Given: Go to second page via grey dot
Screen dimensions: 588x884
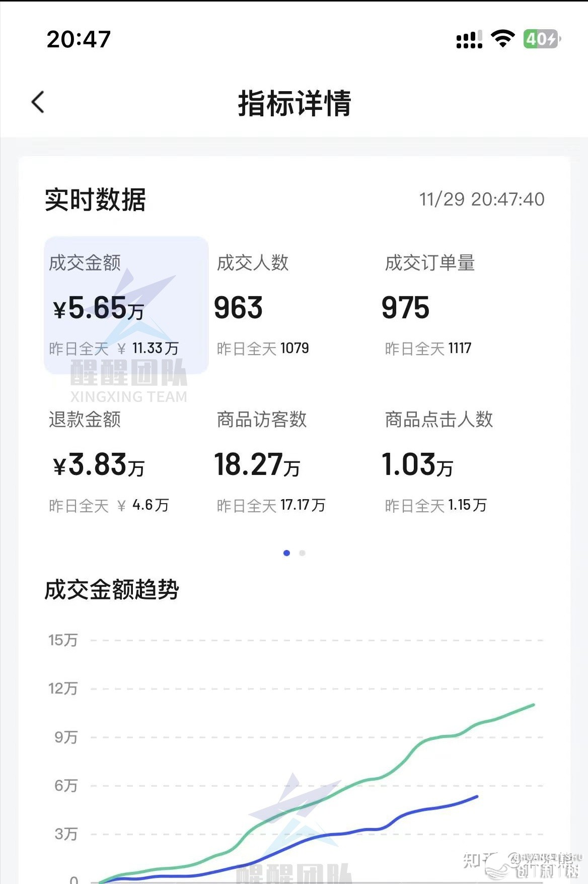Looking at the screenshot, I should click(x=302, y=553).
